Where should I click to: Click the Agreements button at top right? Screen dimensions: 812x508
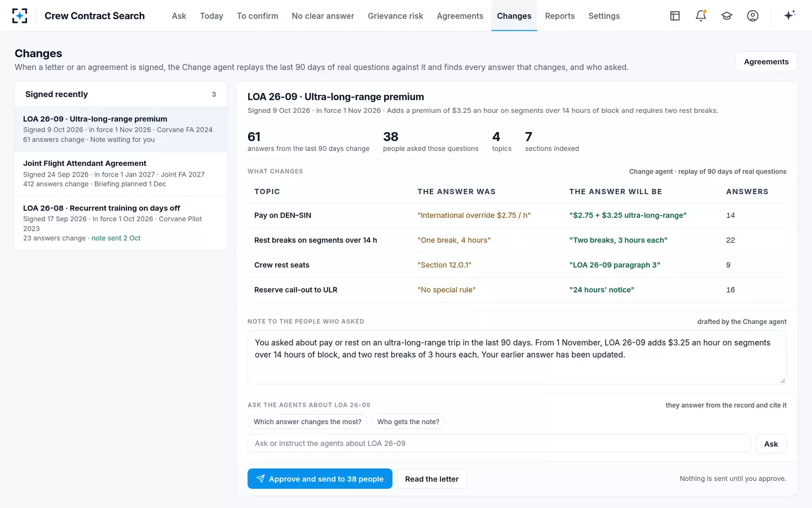click(x=766, y=62)
